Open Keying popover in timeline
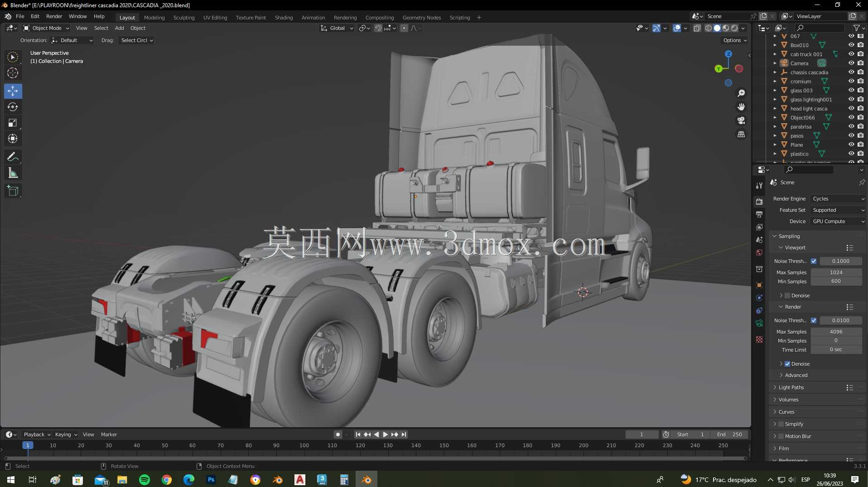This screenshot has height=487, width=868. [x=66, y=434]
